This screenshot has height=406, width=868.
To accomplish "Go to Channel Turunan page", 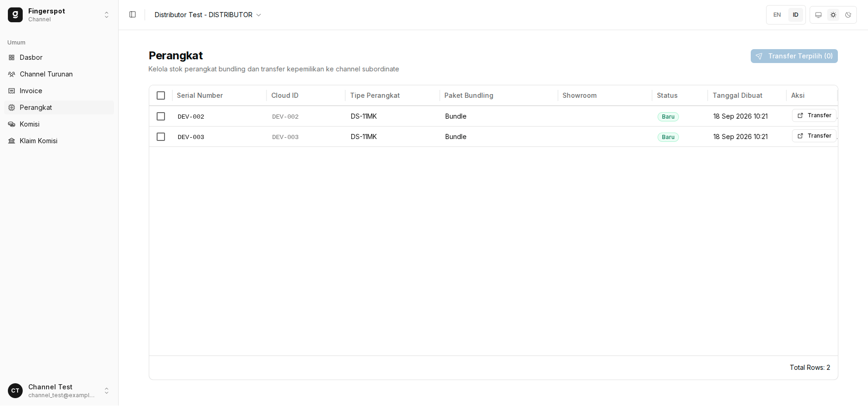I will click(59, 74).
